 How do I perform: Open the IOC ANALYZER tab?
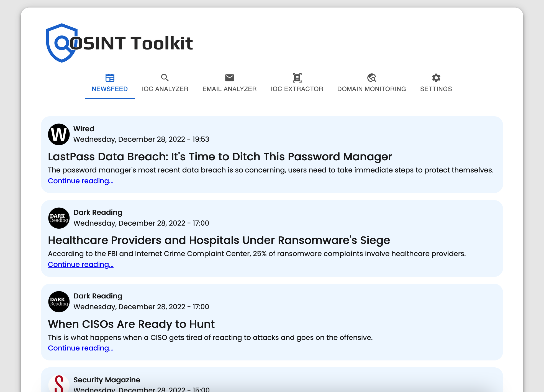click(165, 84)
